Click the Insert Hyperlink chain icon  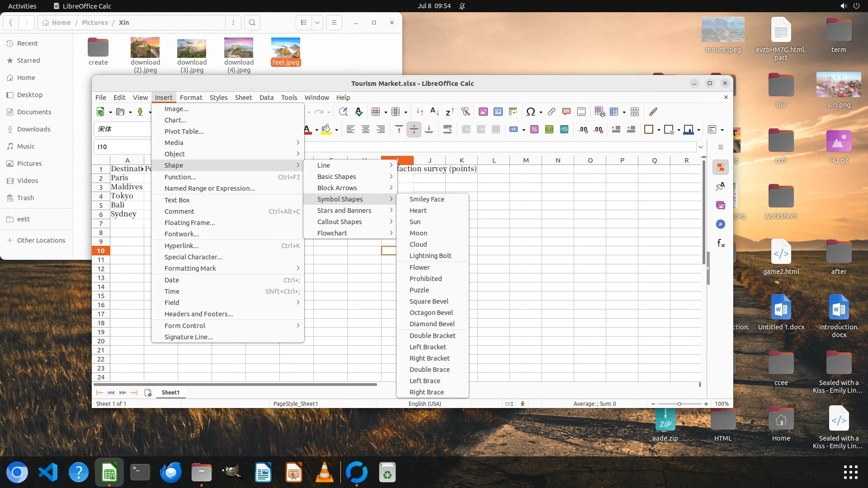tap(551, 112)
